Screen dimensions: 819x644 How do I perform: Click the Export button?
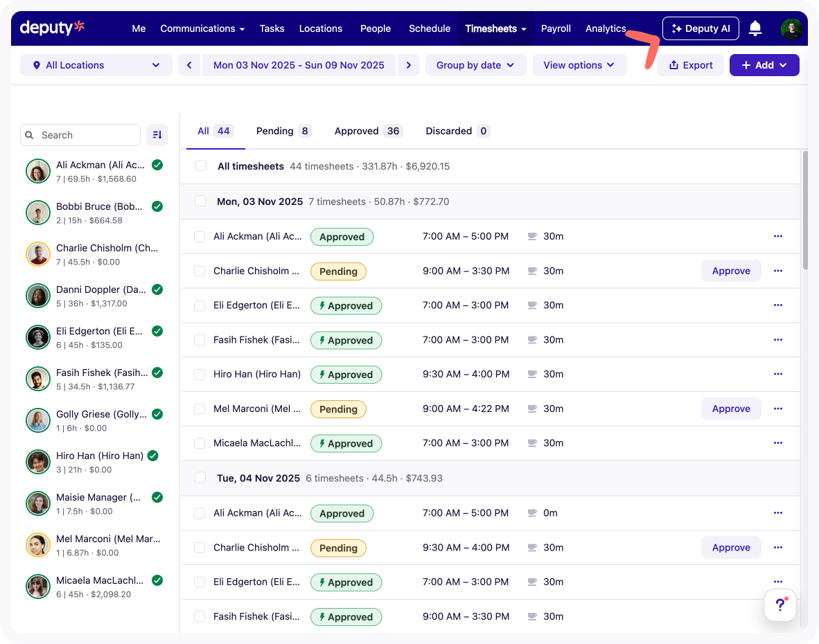(x=690, y=65)
